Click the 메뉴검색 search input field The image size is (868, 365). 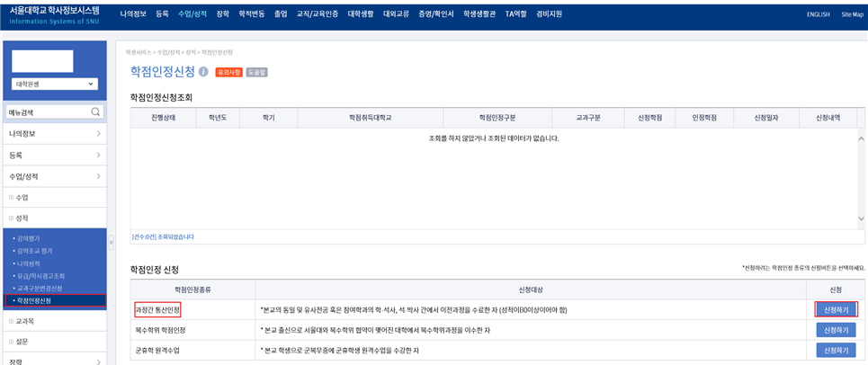tap(47, 112)
